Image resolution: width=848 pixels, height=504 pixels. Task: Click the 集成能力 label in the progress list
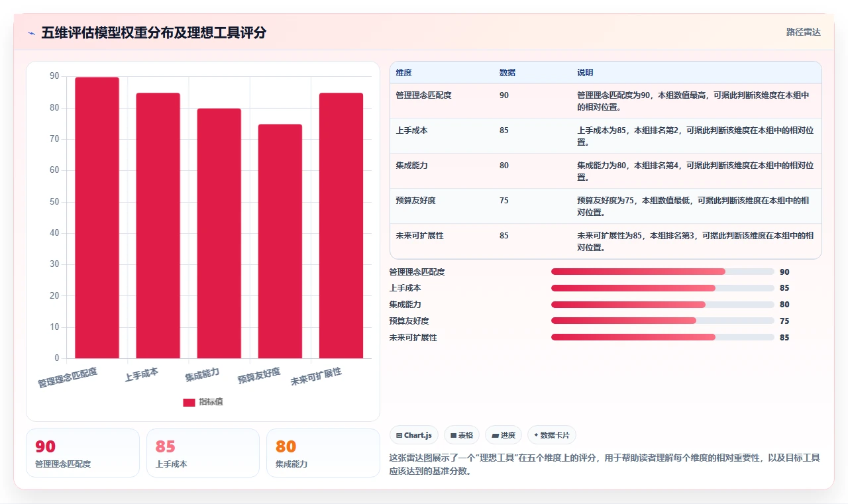tap(405, 305)
